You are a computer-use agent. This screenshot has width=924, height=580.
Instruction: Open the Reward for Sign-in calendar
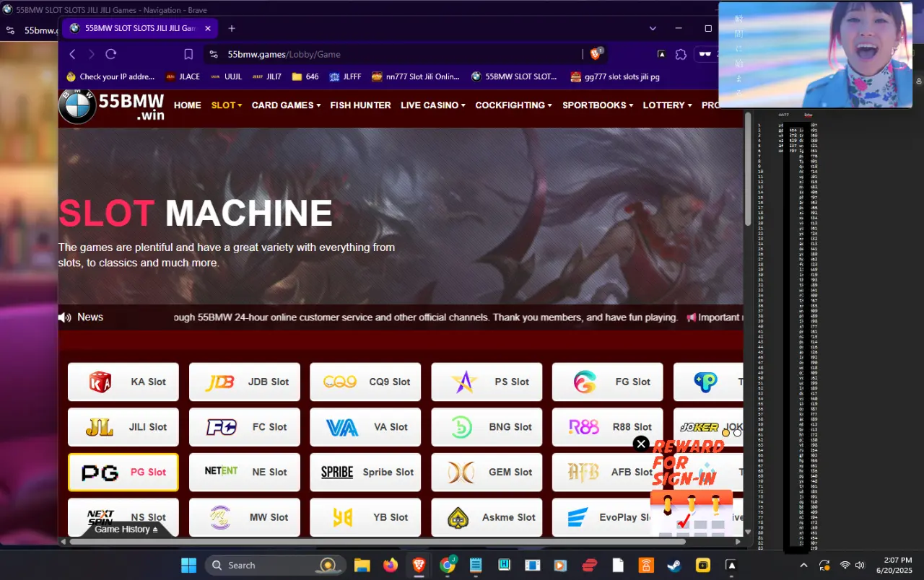(x=692, y=512)
